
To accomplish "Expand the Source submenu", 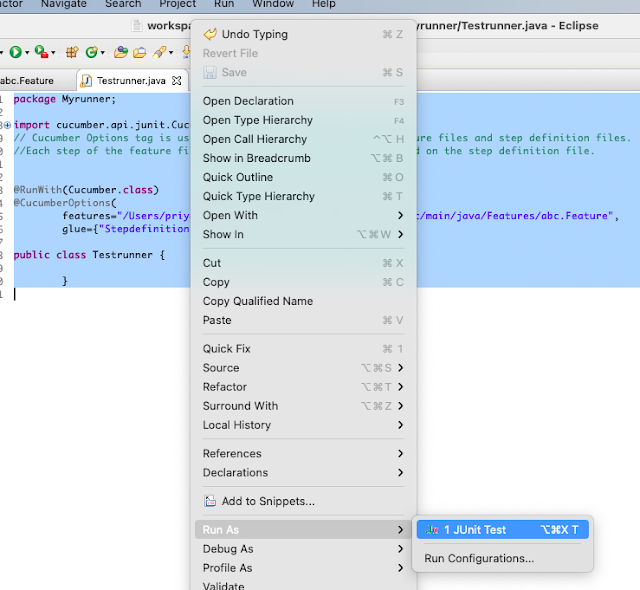I will (303, 368).
